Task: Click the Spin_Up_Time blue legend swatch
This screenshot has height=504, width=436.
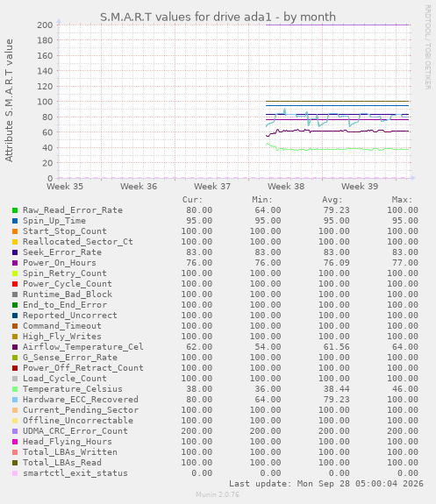Action: coord(15,221)
